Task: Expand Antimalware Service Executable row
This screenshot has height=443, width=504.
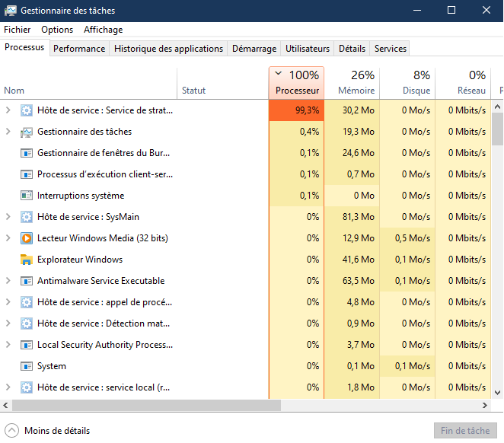Action: 8,281
